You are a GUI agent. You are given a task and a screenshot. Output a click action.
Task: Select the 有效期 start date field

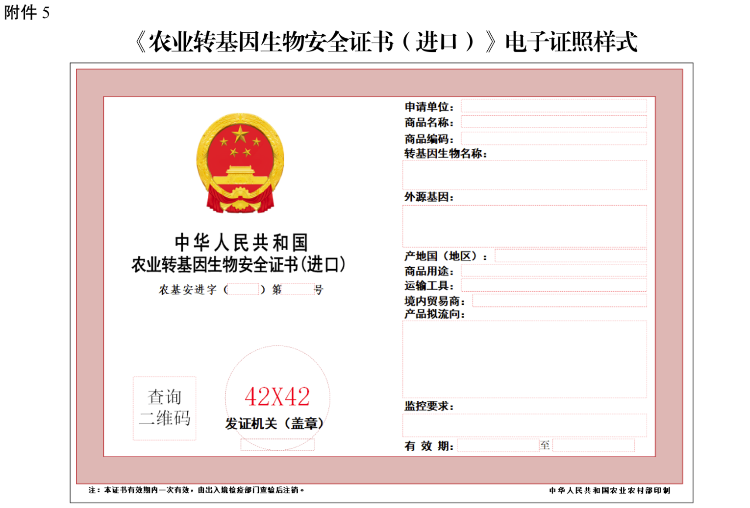pyautogui.click(x=498, y=445)
